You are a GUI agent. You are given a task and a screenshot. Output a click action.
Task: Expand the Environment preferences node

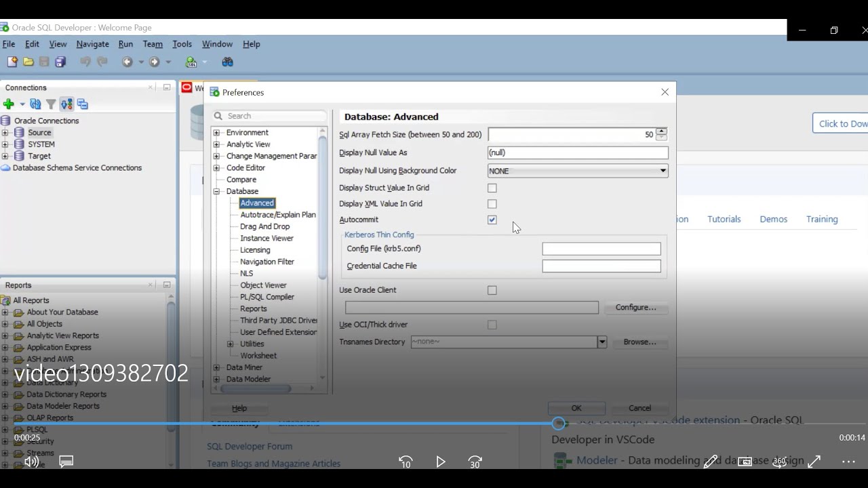[x=217, y=133]
